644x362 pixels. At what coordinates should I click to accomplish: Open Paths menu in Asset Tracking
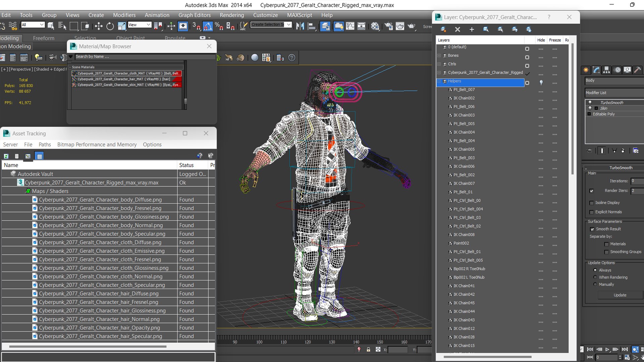[45, 144]
